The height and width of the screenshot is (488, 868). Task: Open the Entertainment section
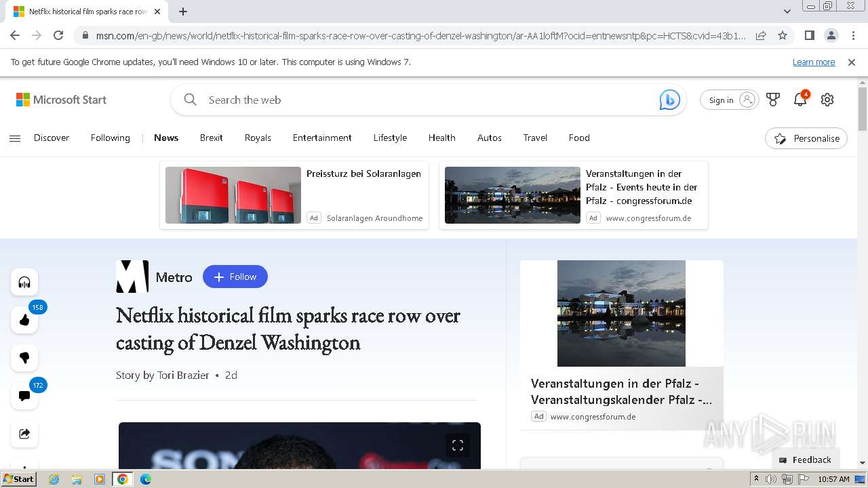click(x=322, y=138)
